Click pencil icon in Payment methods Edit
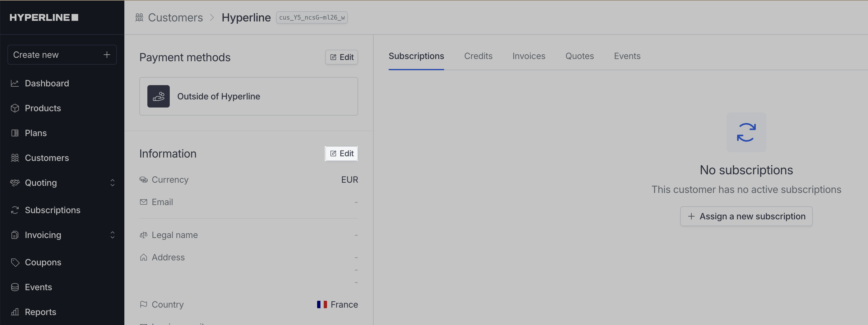This screenshot has height=325, width=868. pyautogui.click(x=333, y=57)
